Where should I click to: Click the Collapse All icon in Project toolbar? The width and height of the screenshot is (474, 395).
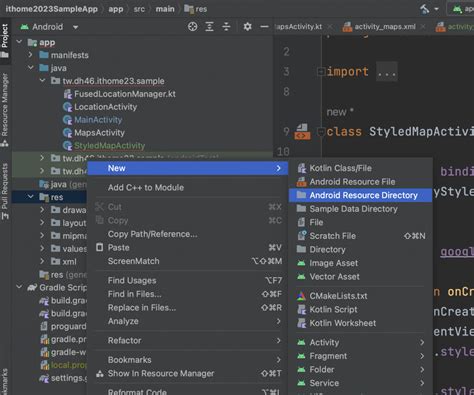pos(226,27)
